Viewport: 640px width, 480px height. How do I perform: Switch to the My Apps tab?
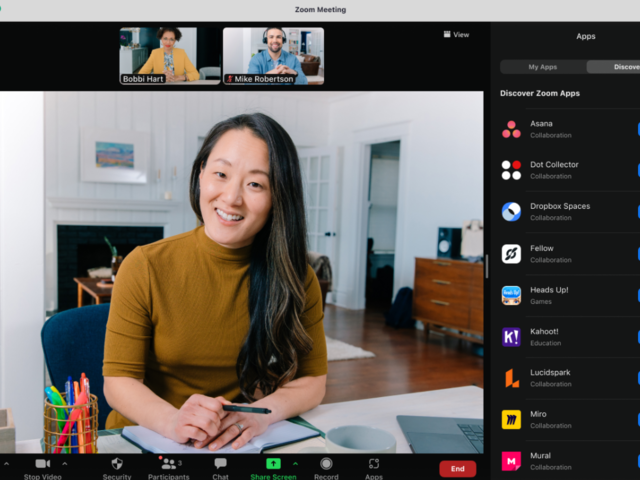click(x=542, y=67)
